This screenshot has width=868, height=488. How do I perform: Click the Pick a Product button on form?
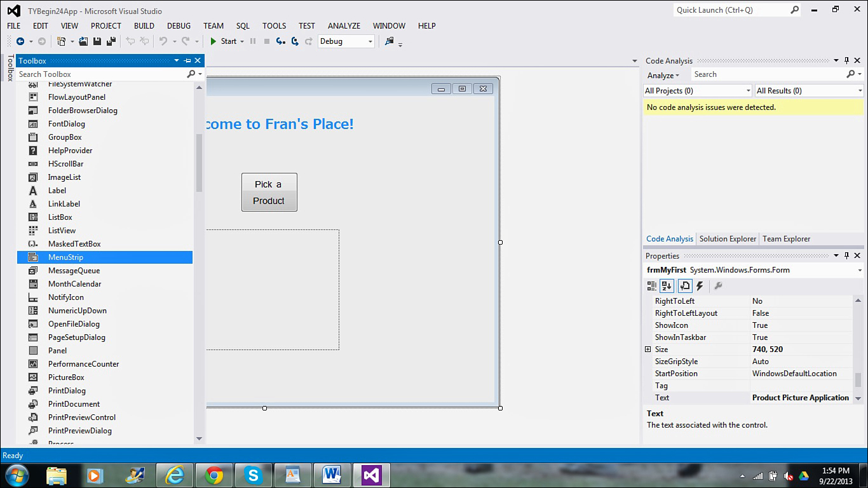point(269,192)
